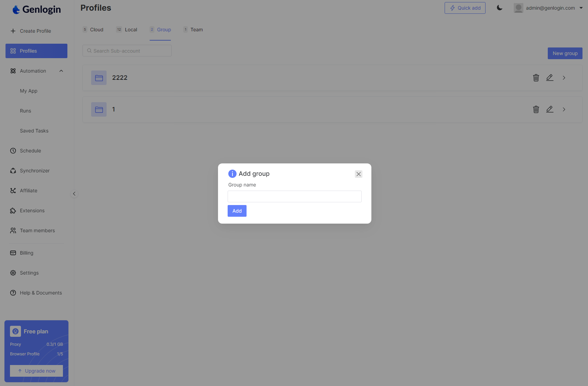This screenshot has width=588, height=386.
Task: Go to Extensions in sidebar
Action: point(32,211)
